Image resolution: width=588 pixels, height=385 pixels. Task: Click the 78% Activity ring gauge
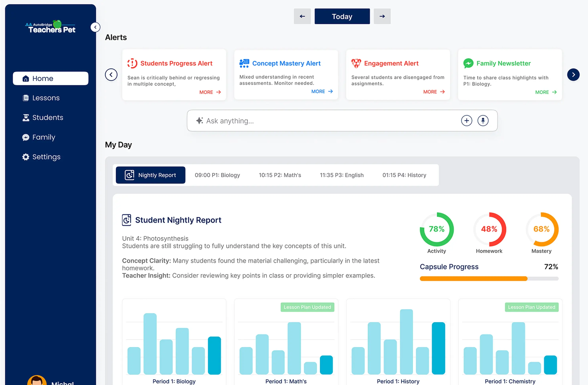(436, 229)
